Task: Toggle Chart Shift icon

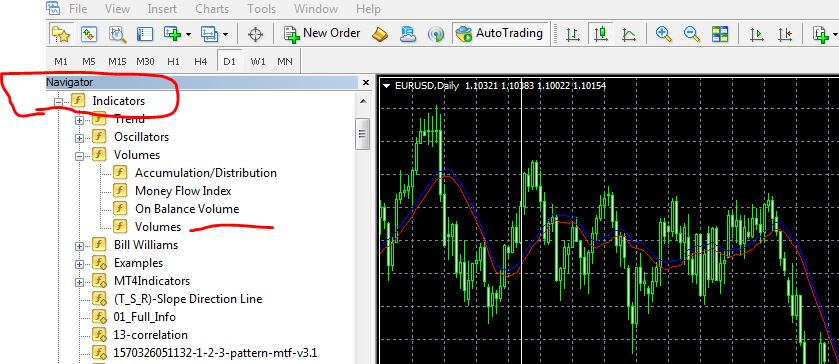Action: (x=785, y=34)
